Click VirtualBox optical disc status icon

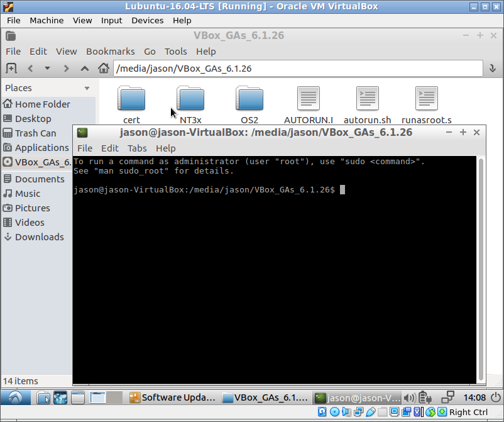point(334,412)
